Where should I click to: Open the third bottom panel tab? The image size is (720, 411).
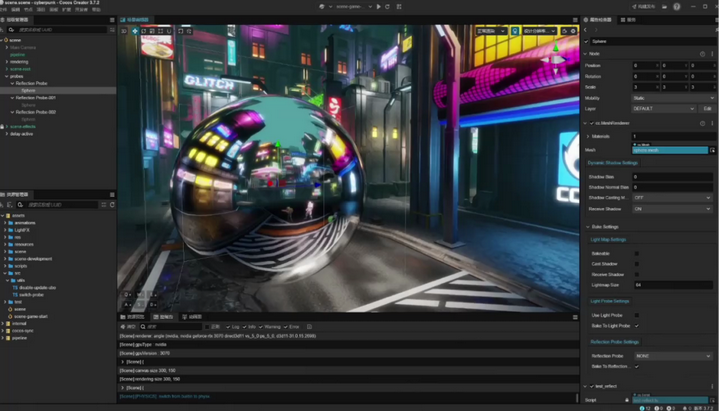tap(192, 317)
